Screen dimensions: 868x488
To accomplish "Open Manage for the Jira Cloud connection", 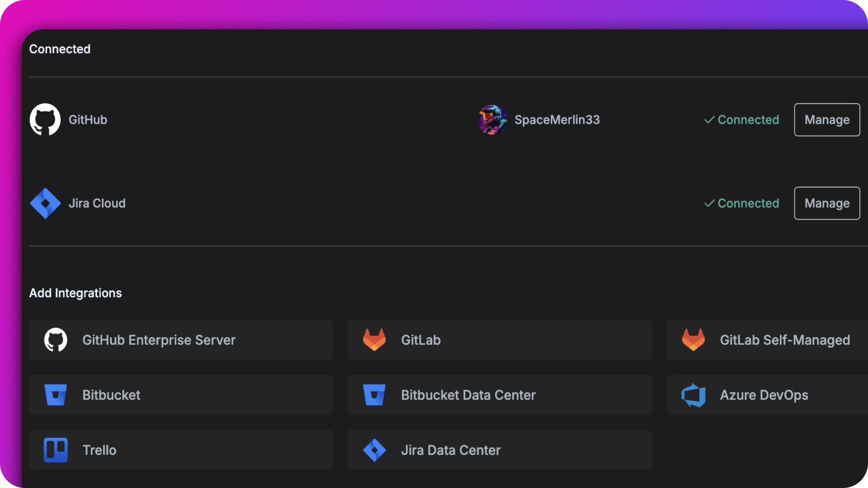I will 827,203.
